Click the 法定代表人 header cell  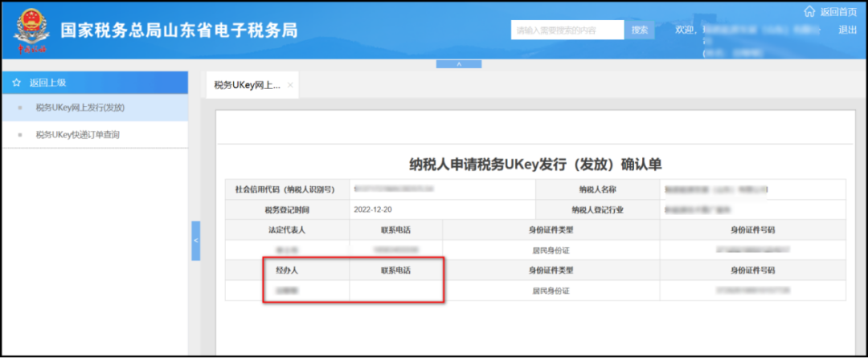point(287,230)
